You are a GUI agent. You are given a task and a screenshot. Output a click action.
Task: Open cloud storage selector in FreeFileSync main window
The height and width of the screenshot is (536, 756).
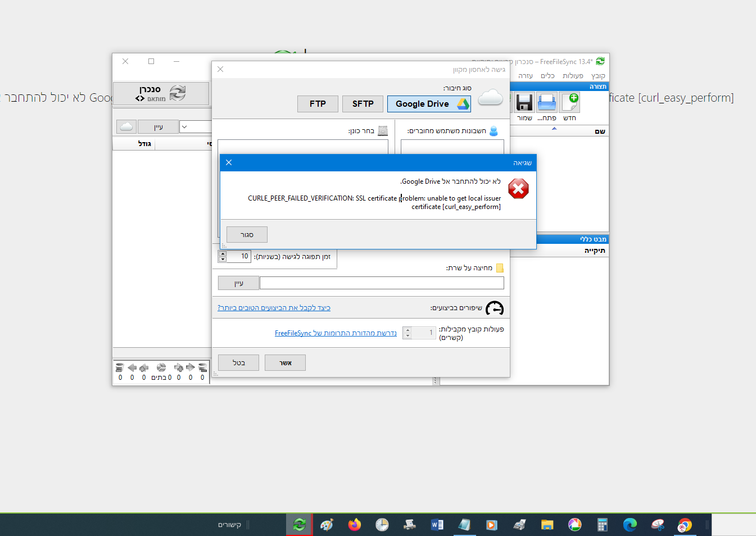pyautogui.click(x=126, y=126)
